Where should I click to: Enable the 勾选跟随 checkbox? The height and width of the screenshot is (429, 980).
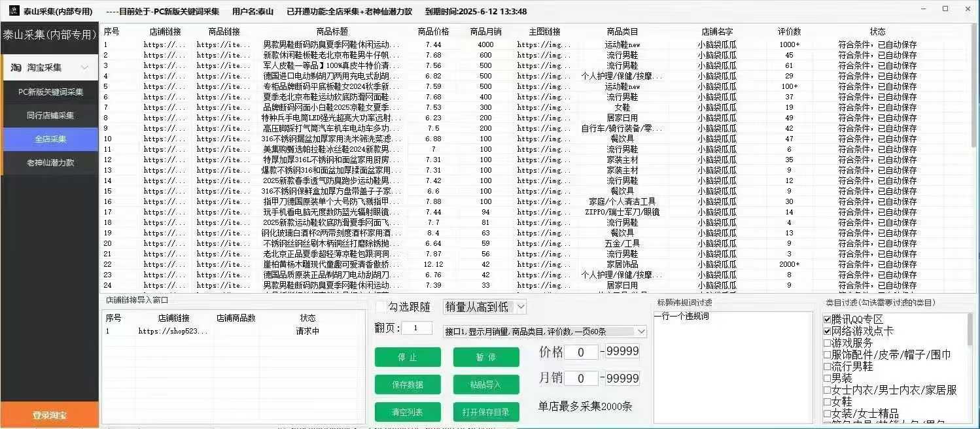(x=381, y=307)
